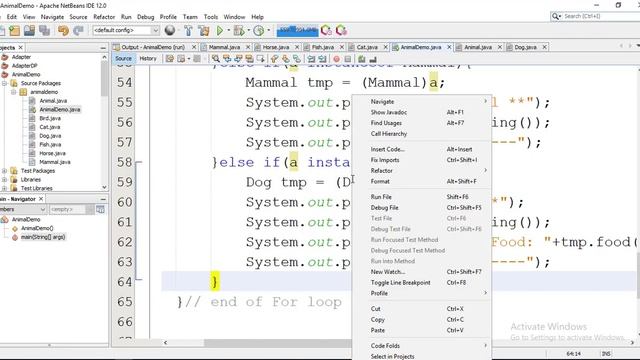Collapse the code fold at line 58
This screenshot has height=360, width=640.
coord(139,162)
